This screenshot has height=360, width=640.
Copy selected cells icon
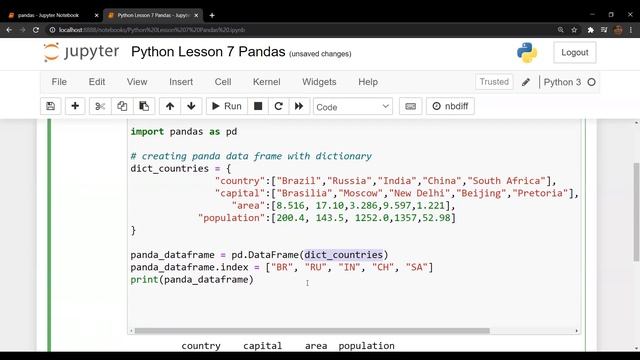122,106
